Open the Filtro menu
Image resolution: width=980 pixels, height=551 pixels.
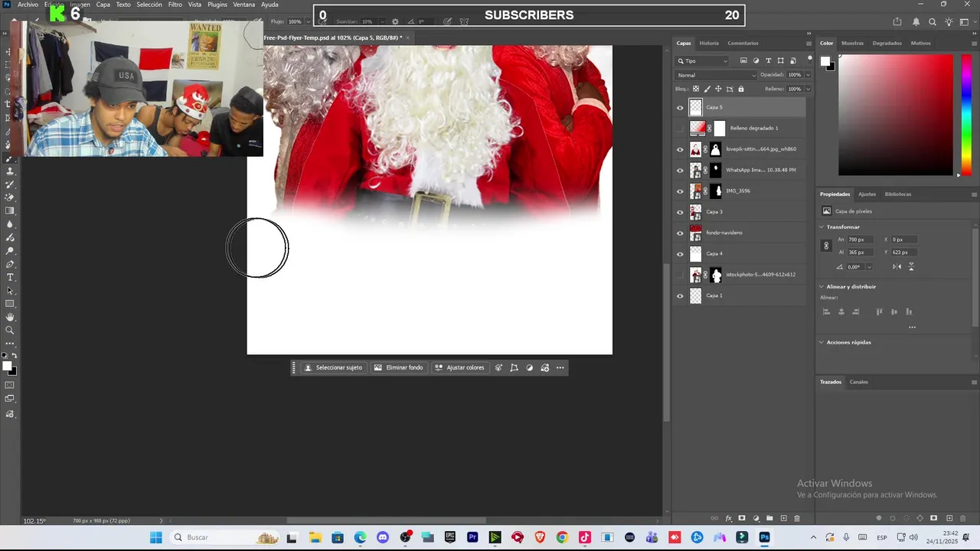point(175,5)
